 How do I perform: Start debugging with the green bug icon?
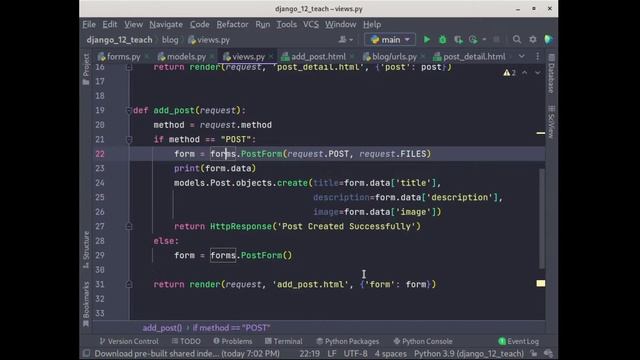point(442,40)
